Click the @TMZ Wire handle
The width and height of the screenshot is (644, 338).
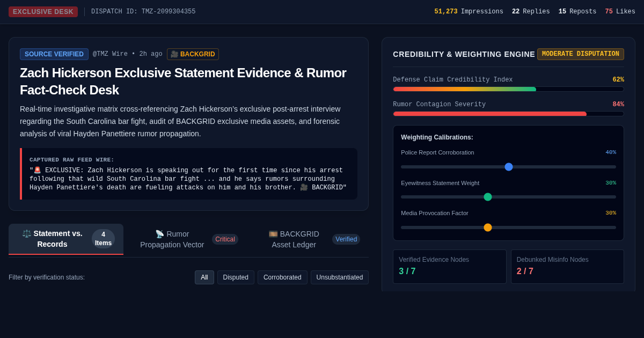tap(110, 54)
